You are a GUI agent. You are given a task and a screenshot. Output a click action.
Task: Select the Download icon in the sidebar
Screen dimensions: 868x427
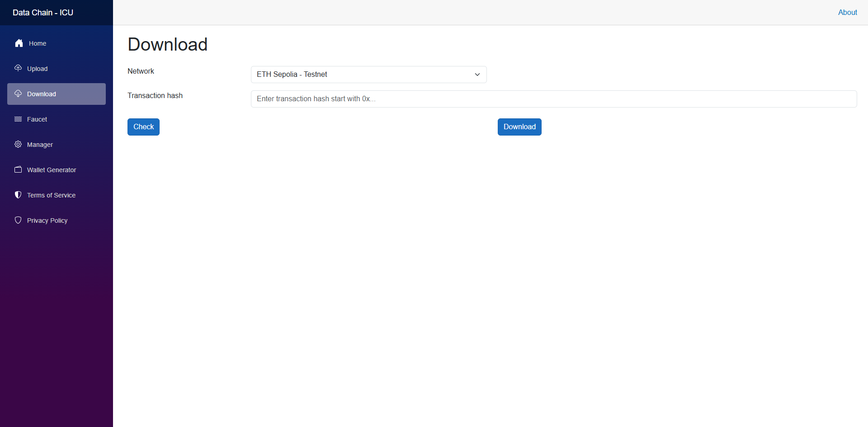click(x=18, y=94)
